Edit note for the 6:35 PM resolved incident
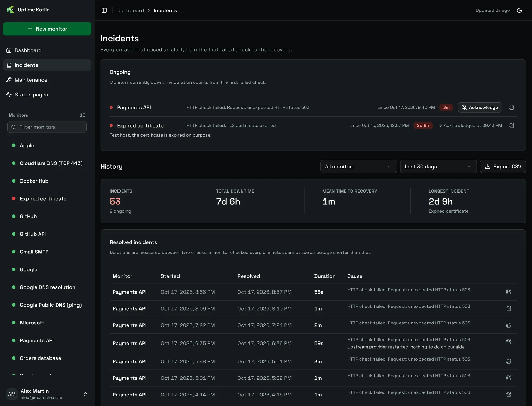Screen dimensions: 532x406 coord(509,342)
